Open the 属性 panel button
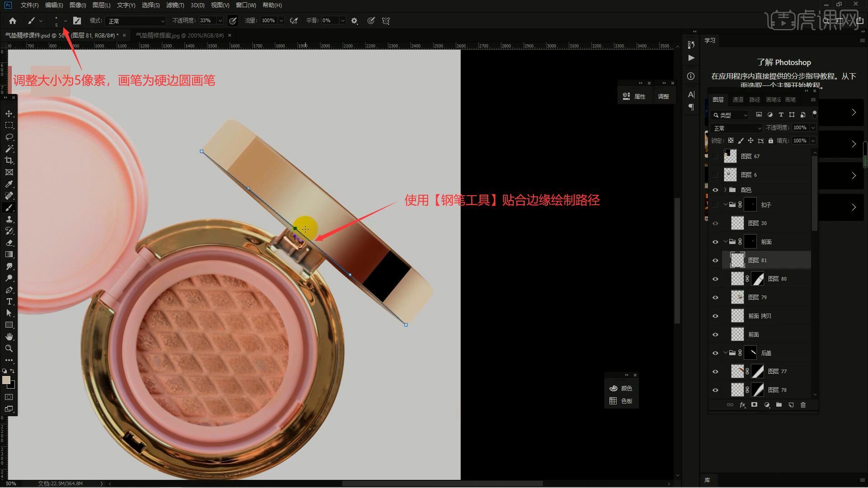This screenshot has height=488, width=868. 635,96
